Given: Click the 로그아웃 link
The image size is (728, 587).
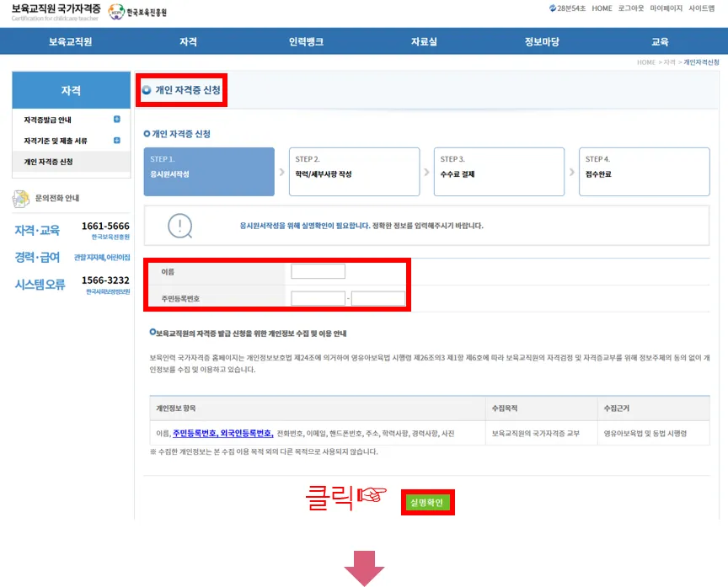Looking at the screenshot, I should pos(628,8).
